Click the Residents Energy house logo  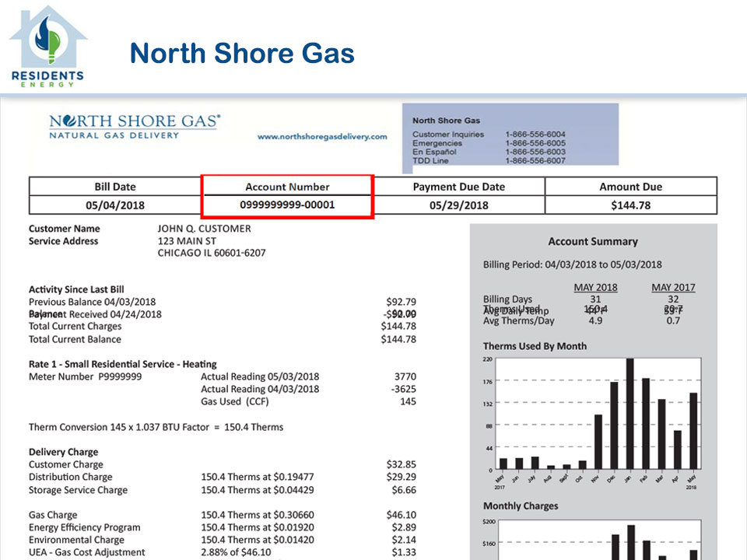click(x=47, y=47)
